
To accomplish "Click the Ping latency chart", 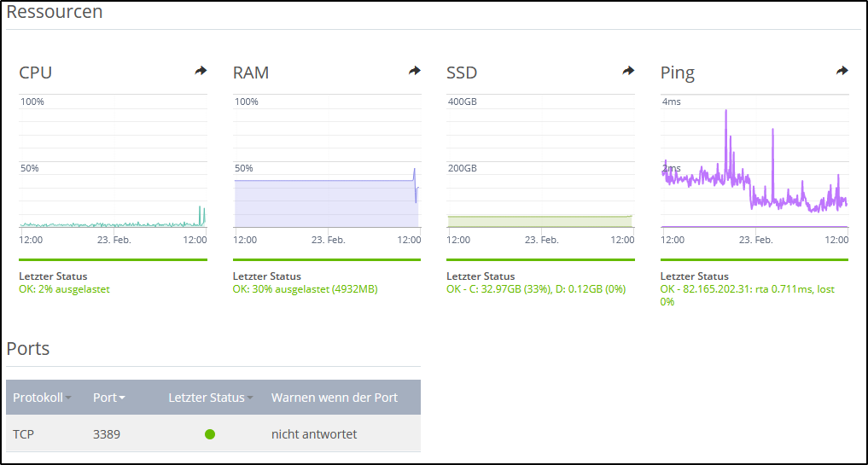I will coord(754,161).
